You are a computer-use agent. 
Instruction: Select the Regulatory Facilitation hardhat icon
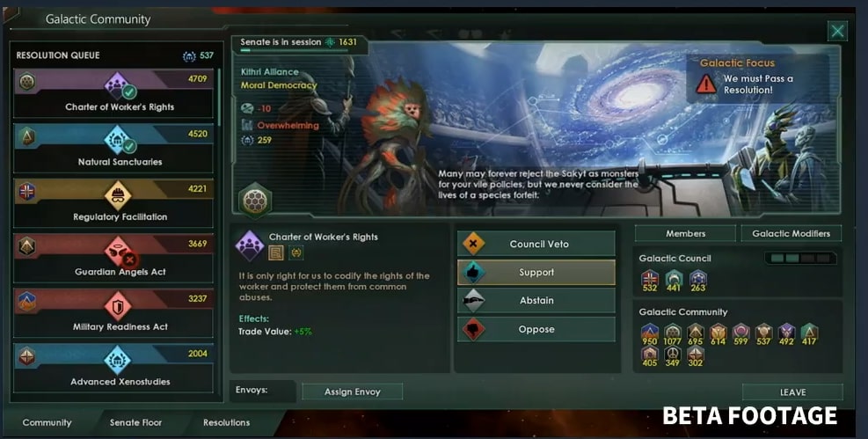pyautogui.click(x=117, y=194)
